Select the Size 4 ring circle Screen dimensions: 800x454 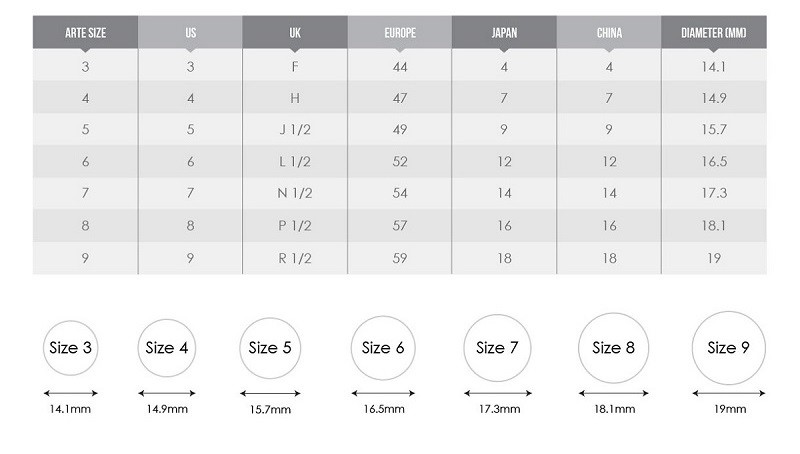tap(167, 348)
